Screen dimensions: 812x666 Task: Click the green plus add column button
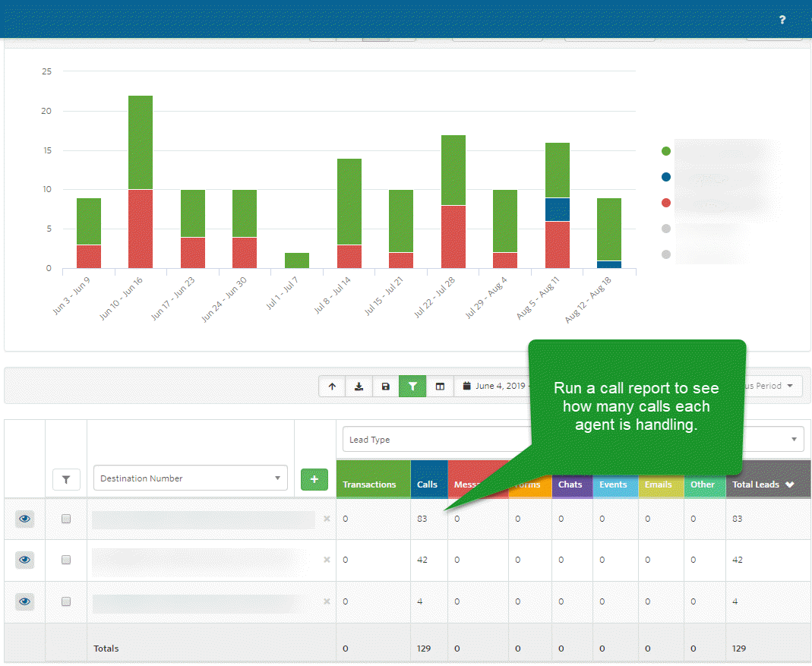click(x=314, y=479)
